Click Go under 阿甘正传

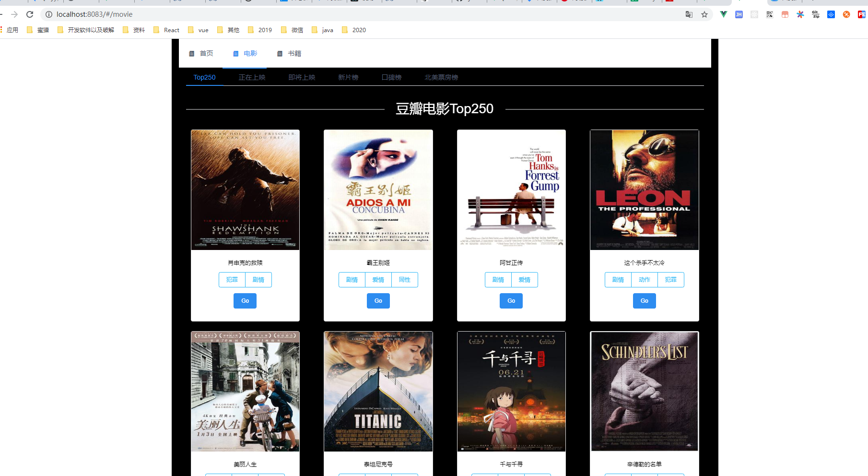coord(511,301)
